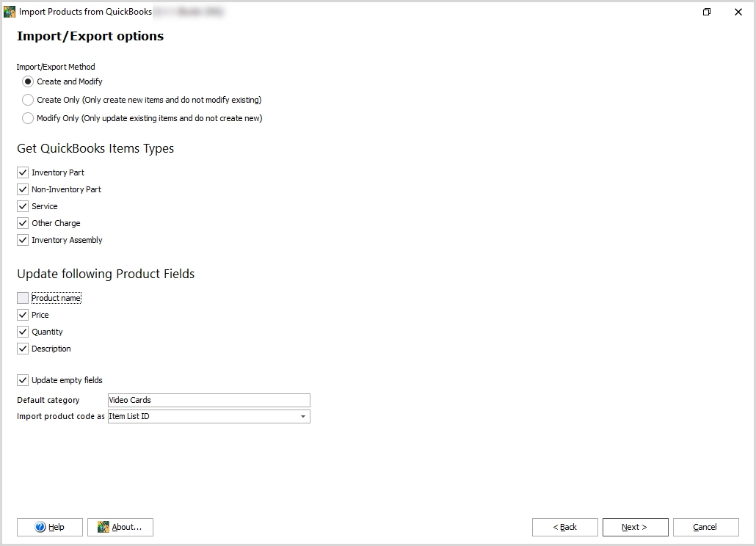
Task: Choose the Modify Only import method
Action: 28,118
